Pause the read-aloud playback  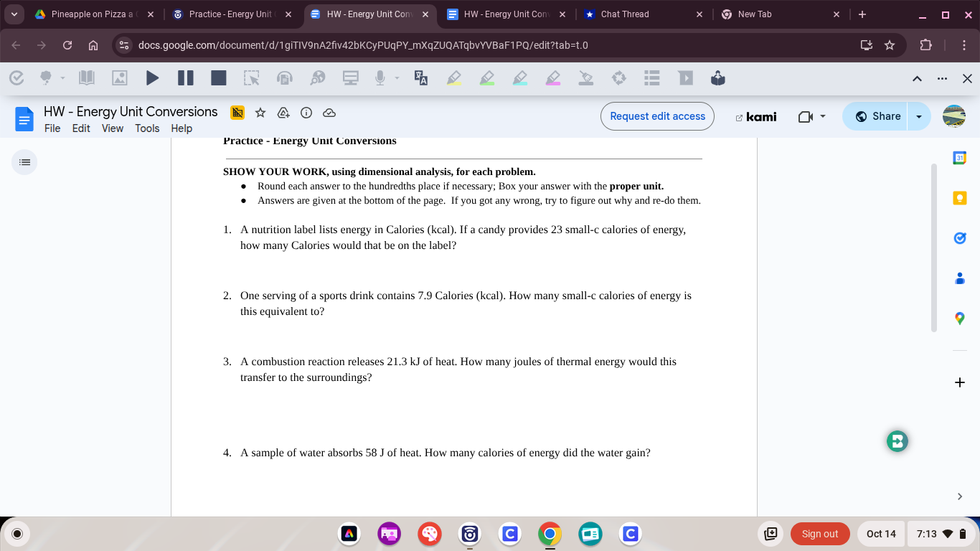pyautogui.click(x=186, y=77)
